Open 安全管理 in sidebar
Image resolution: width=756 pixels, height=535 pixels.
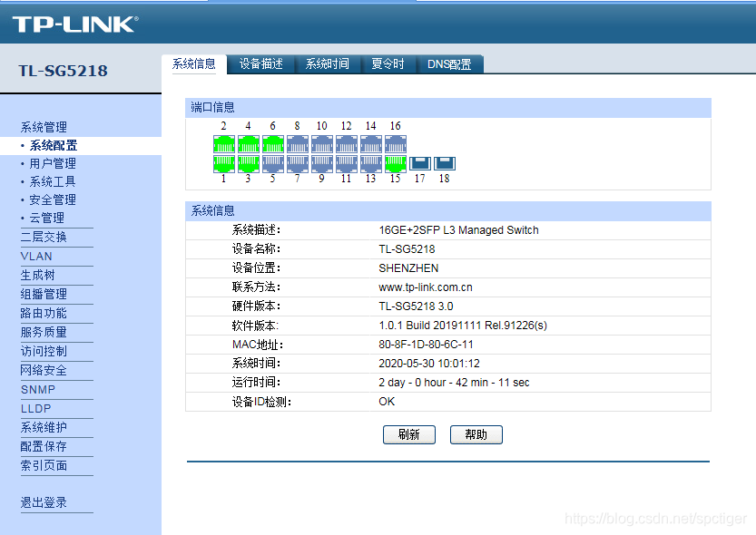[53, 199]
